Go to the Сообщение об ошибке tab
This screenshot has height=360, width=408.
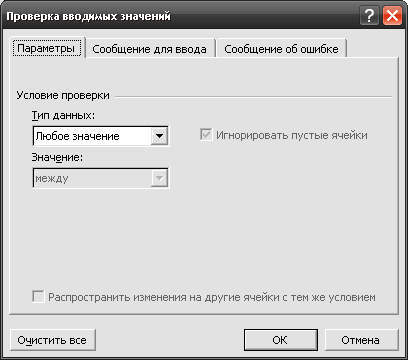tap(281, 49)
